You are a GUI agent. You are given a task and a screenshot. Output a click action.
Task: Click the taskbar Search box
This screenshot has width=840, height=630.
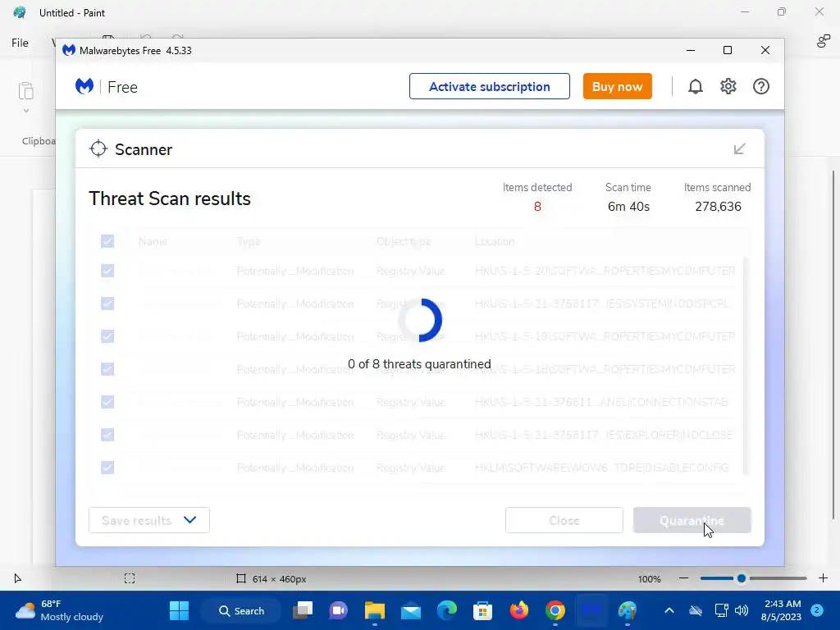[x=241, y=610]
